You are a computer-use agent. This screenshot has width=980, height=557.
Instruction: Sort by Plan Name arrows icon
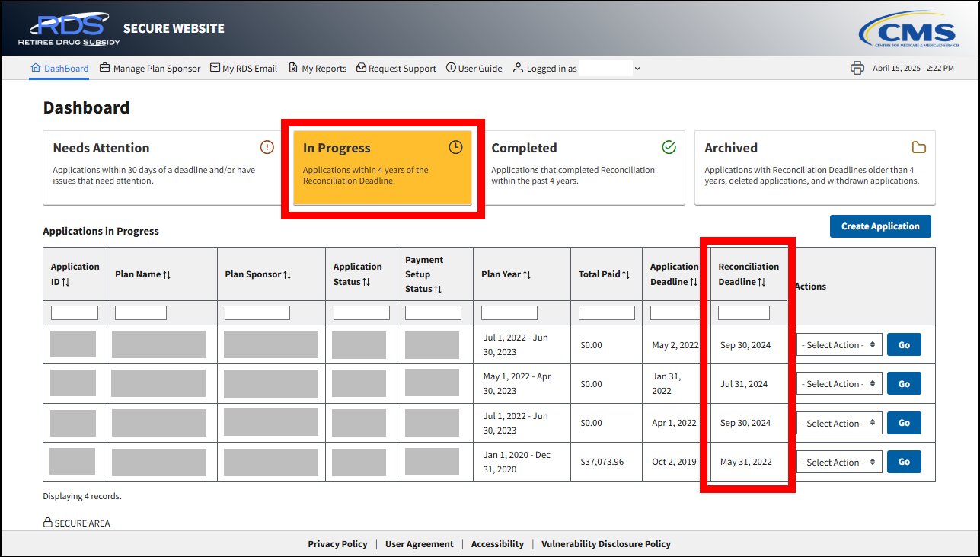pos(167,274)
